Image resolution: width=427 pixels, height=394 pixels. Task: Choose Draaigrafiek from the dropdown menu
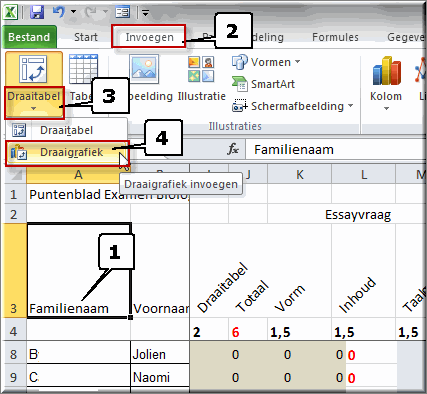point(67,152)
